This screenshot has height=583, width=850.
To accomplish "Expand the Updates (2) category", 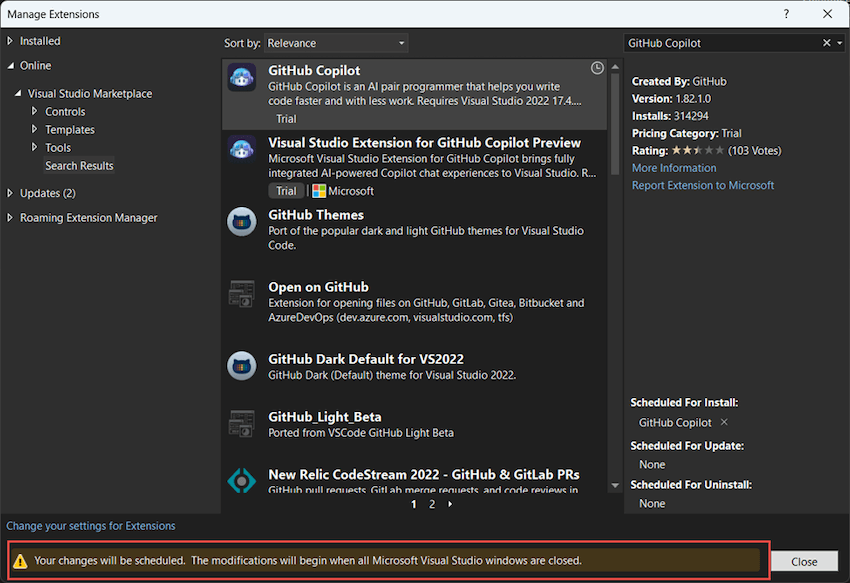I will tap(11, 193).
